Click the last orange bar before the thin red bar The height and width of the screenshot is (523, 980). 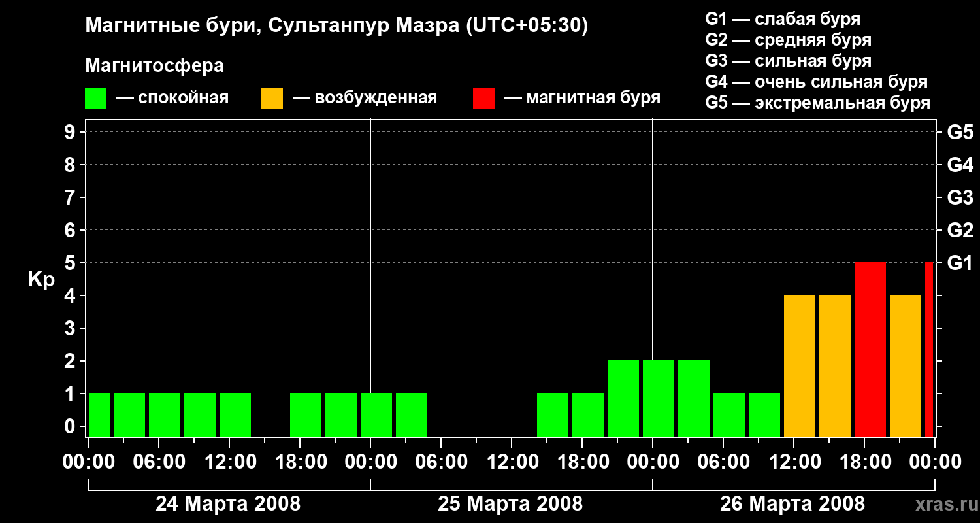[x=905, y=365]
